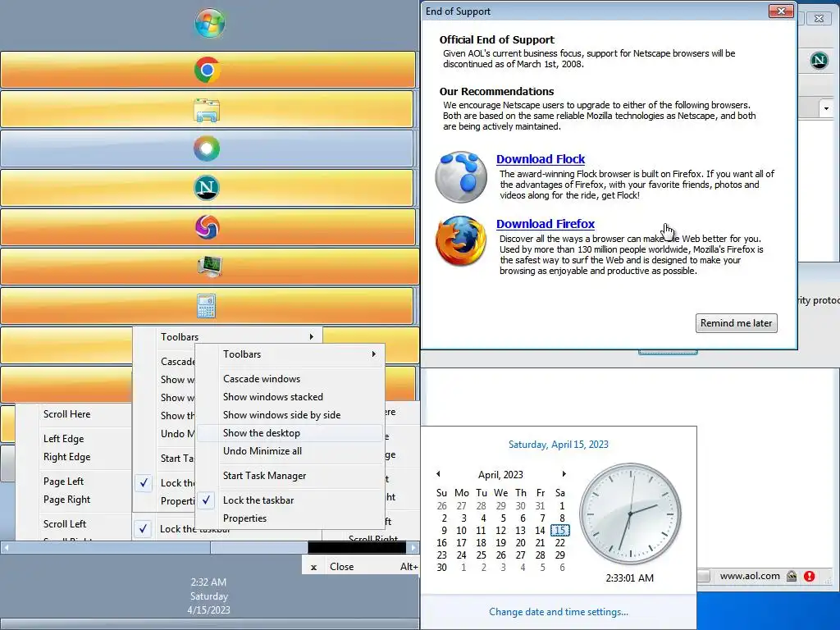Toggle partly hidden 'Lock the' entry above Properti
This screenshot has height=630, width=840.
point(164,482)
